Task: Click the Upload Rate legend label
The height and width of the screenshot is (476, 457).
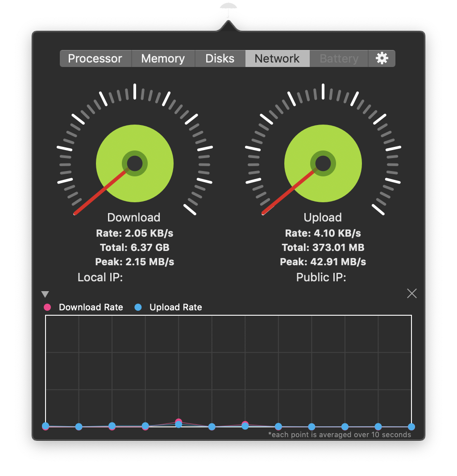Action: (x=176, y=307)
